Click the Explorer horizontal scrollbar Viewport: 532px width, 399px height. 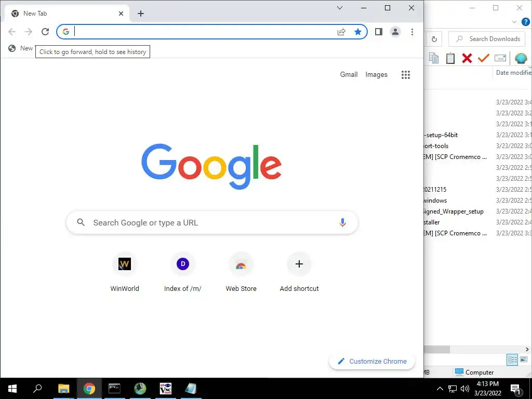[x=437, y=349]
